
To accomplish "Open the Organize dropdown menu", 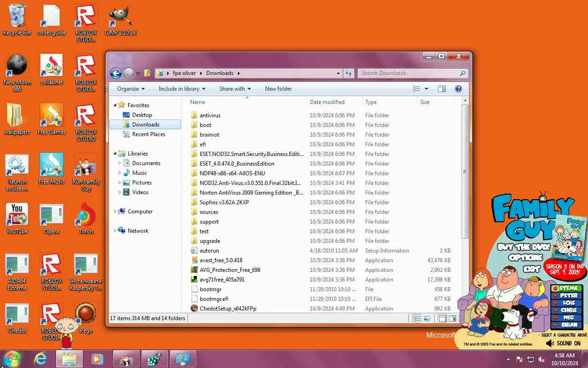I will (131, 89).
